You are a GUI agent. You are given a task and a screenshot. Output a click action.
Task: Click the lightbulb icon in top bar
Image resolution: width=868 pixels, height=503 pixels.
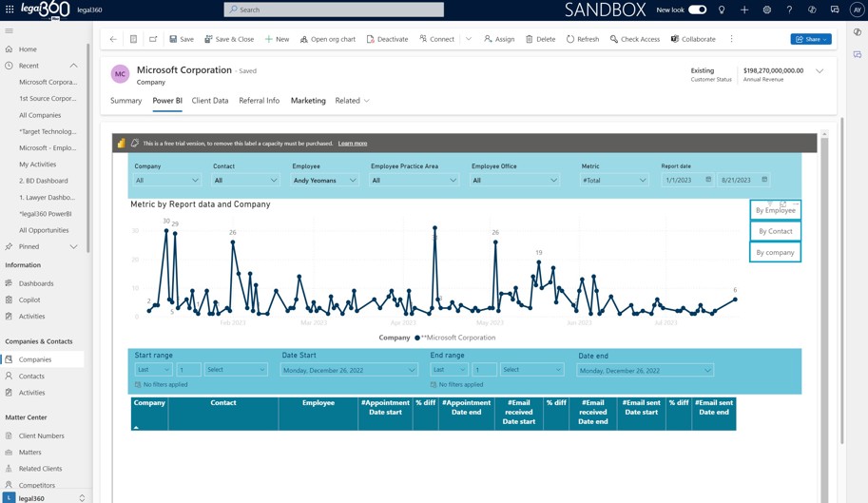tap(722, 10)
